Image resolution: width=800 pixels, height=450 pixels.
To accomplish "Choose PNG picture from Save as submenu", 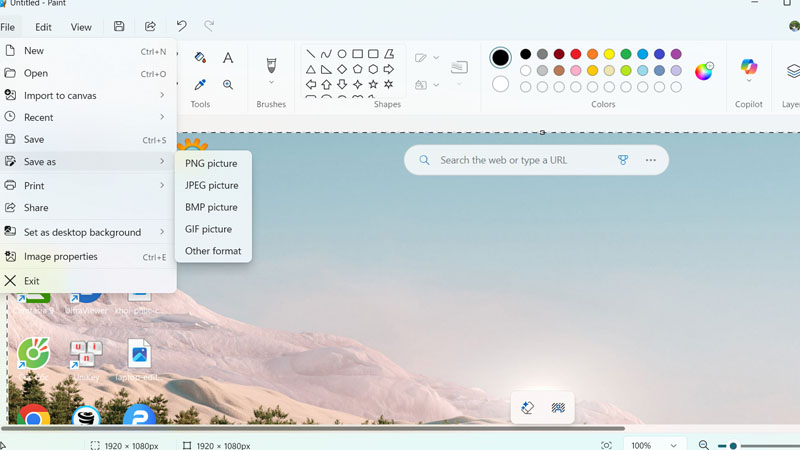I will coord(211,163).
